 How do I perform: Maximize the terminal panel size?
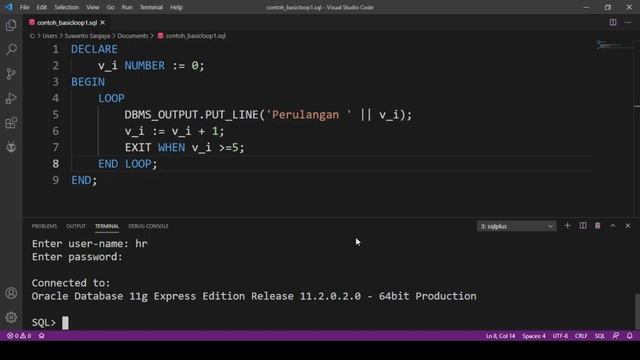613,226
